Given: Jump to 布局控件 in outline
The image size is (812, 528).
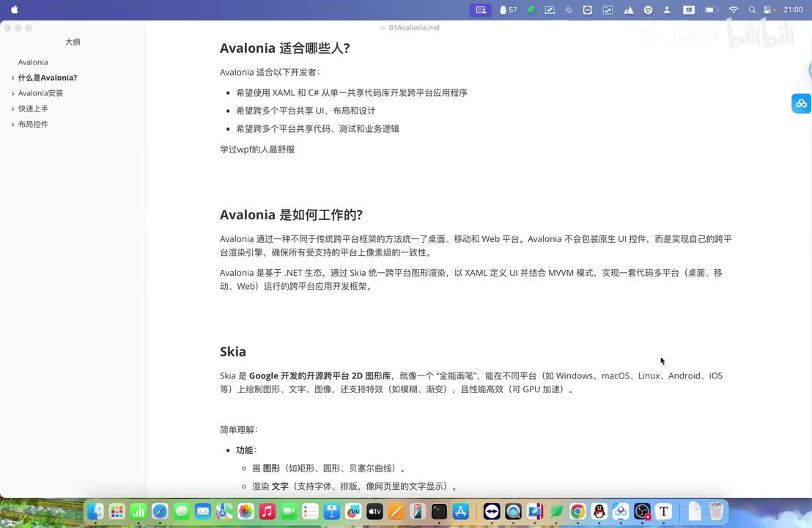Looking at the screenshot, I should click(33, 125).
